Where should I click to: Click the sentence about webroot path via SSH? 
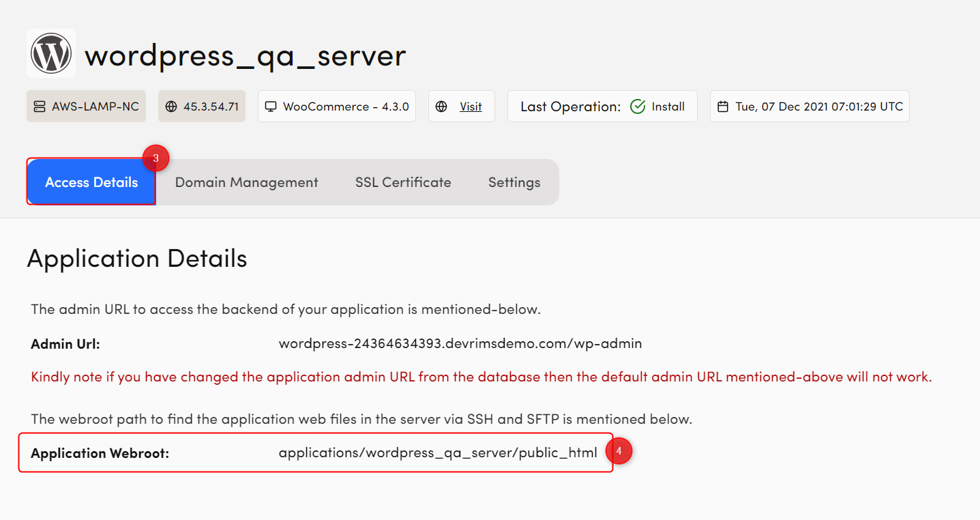(x=361, y=419)
